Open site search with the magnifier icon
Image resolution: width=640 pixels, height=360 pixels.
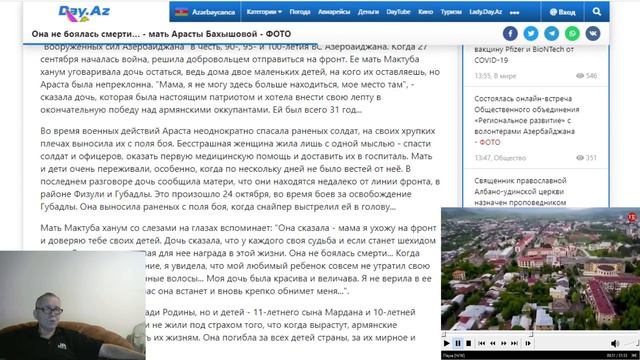[597, 12]
